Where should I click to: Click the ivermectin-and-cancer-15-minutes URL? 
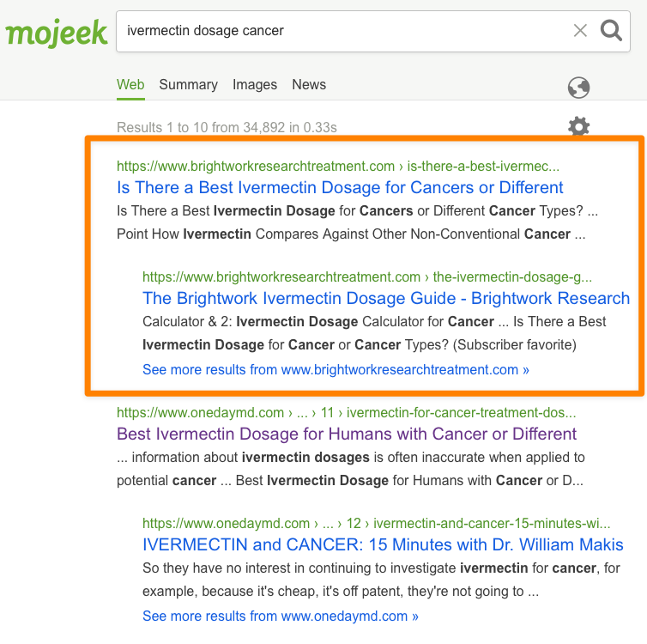[x=376, y=523]
